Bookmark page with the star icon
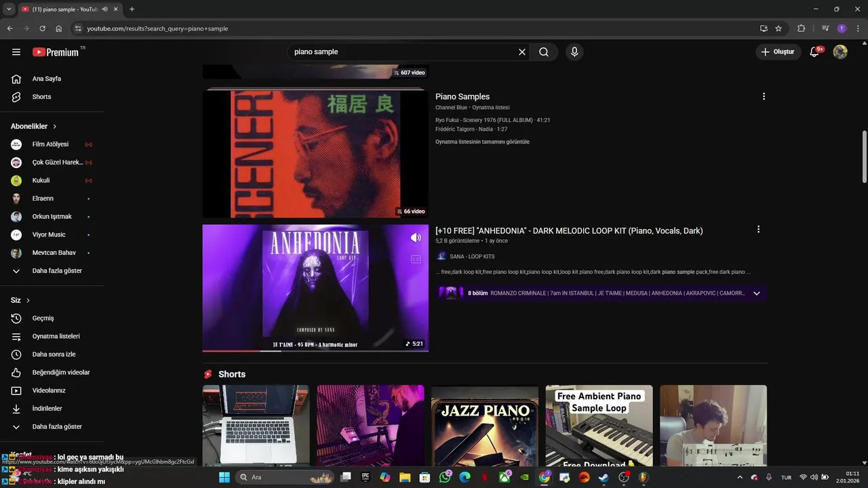Screen dimensions: 868x488 [x=778, y=28]
